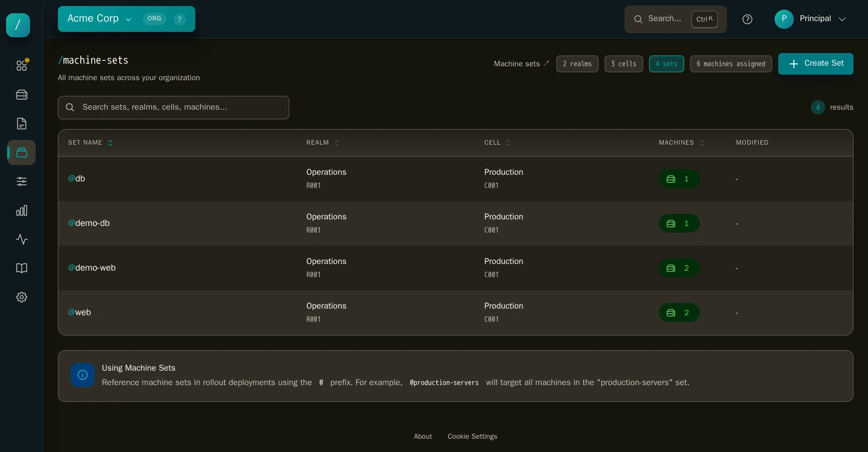Click the ORG badge
Image resolution: width=868 pixels, height=452 pixels.
[x=154, y=19]
